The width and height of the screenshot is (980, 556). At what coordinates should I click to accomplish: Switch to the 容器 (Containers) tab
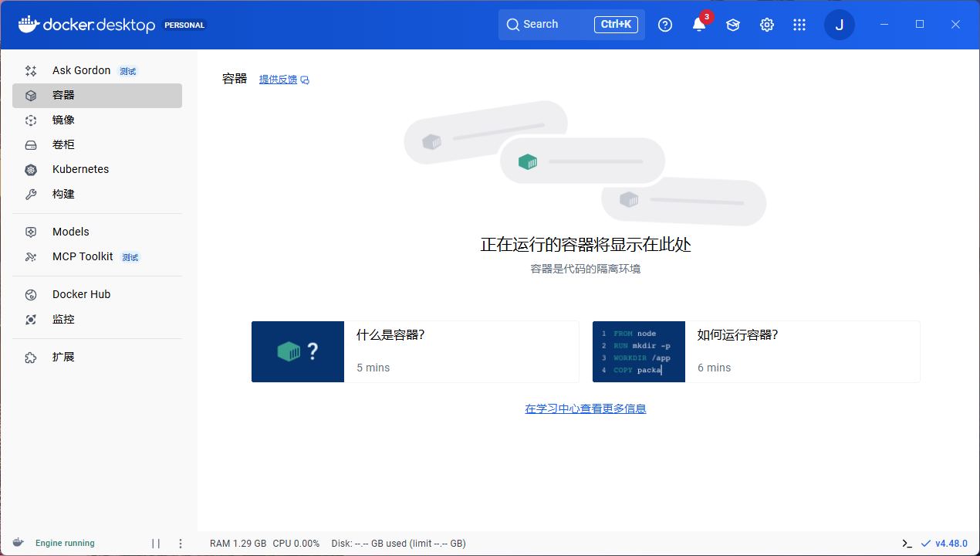pyautogui.click(x=65, y=95)
